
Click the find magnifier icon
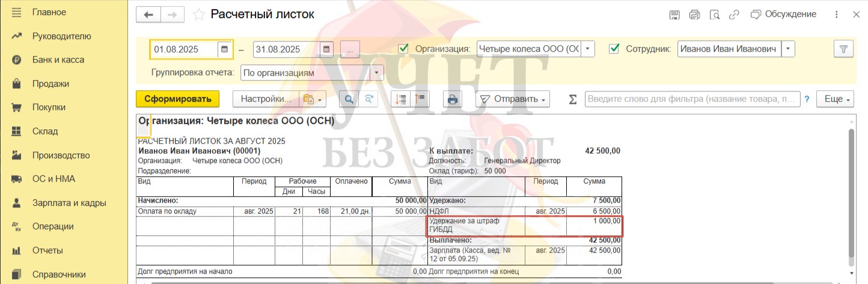coord(348,99)
